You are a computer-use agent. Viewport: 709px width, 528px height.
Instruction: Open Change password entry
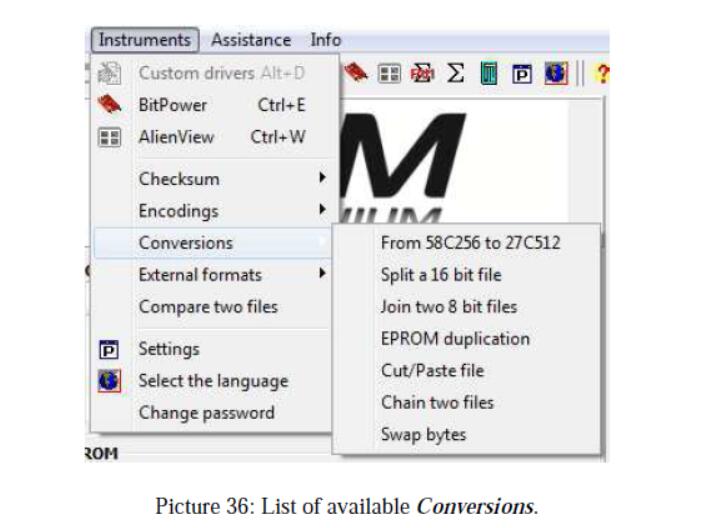pyautogui.click(x=206, y=413)
